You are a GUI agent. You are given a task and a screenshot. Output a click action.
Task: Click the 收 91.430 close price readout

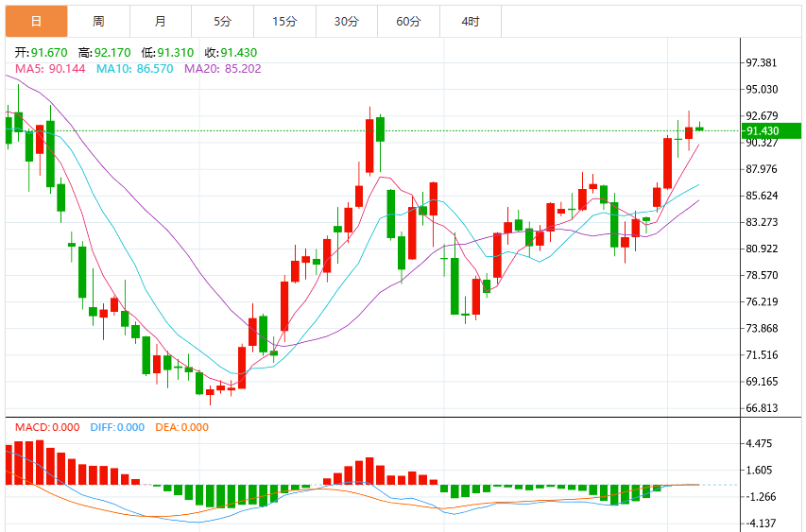(231, 52)
